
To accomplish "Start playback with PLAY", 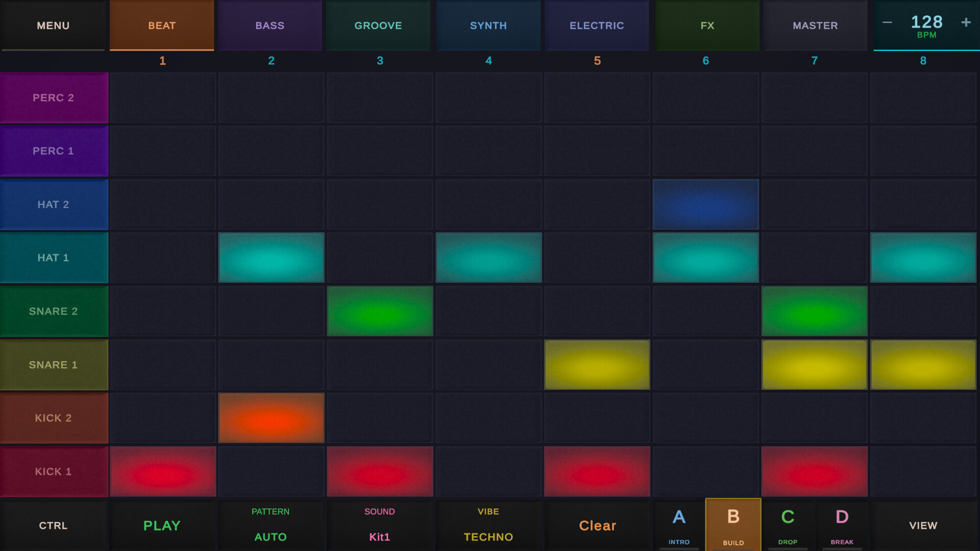I will (162, 525).
